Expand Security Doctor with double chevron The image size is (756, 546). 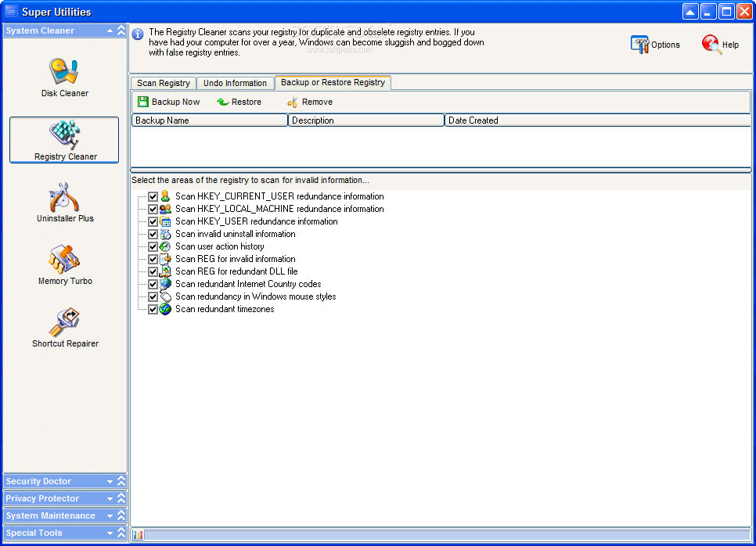tap(121, 481)
